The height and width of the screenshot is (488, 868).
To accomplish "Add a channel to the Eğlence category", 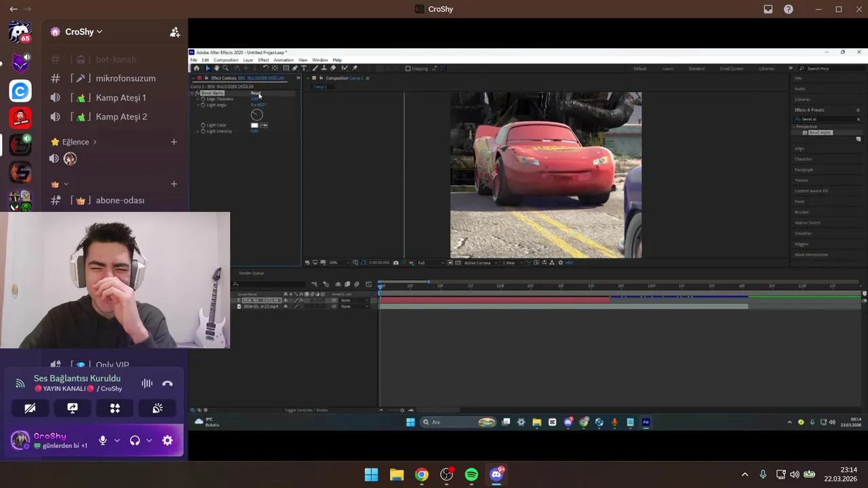I will [174, 142].
